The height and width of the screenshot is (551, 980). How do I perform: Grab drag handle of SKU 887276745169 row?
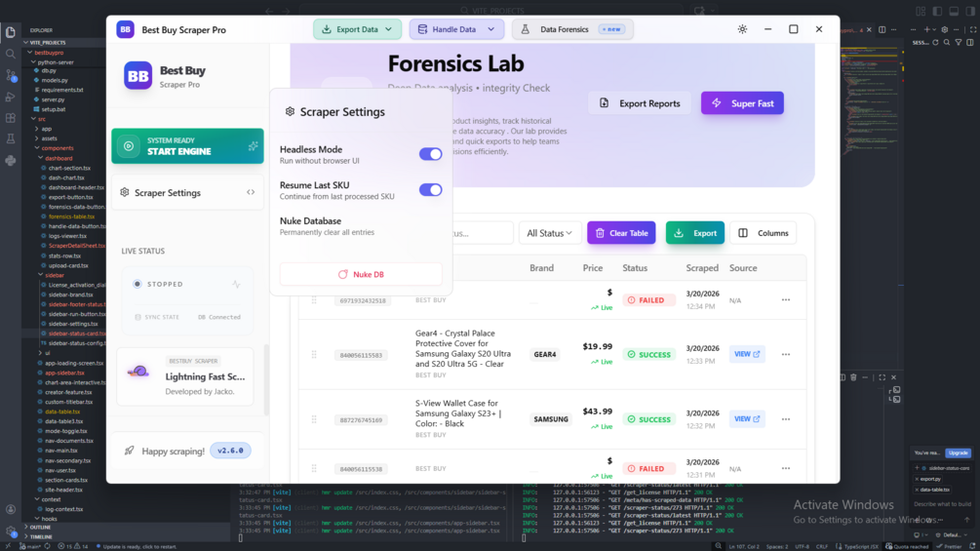coord(314,419)
